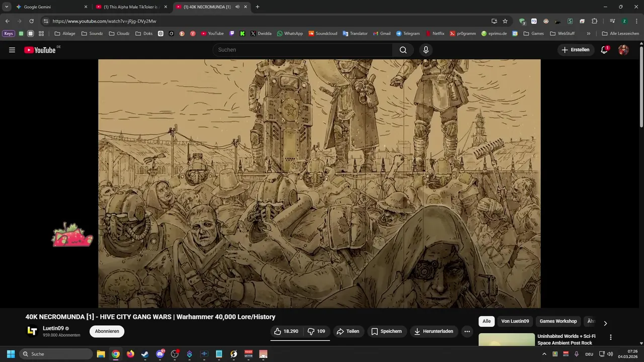Open Steam from the taskbar
Viewport: 644px width, 362px height.
point(145,354)
